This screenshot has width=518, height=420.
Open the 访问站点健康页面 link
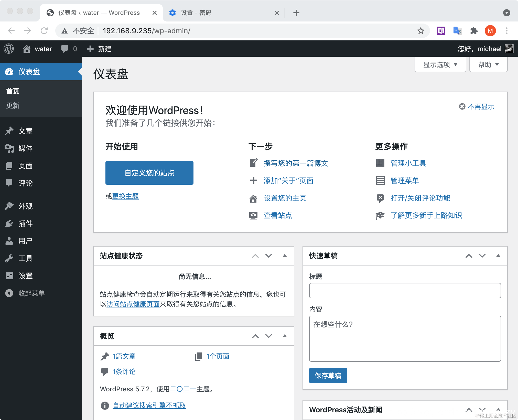[x=133, y=304]
